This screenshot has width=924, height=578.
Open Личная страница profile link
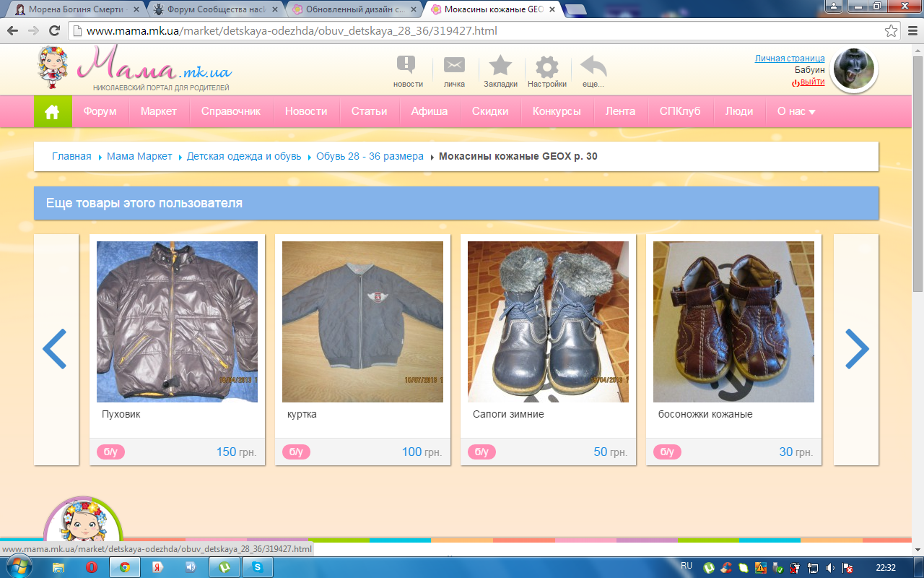click(x=789, y=59)
